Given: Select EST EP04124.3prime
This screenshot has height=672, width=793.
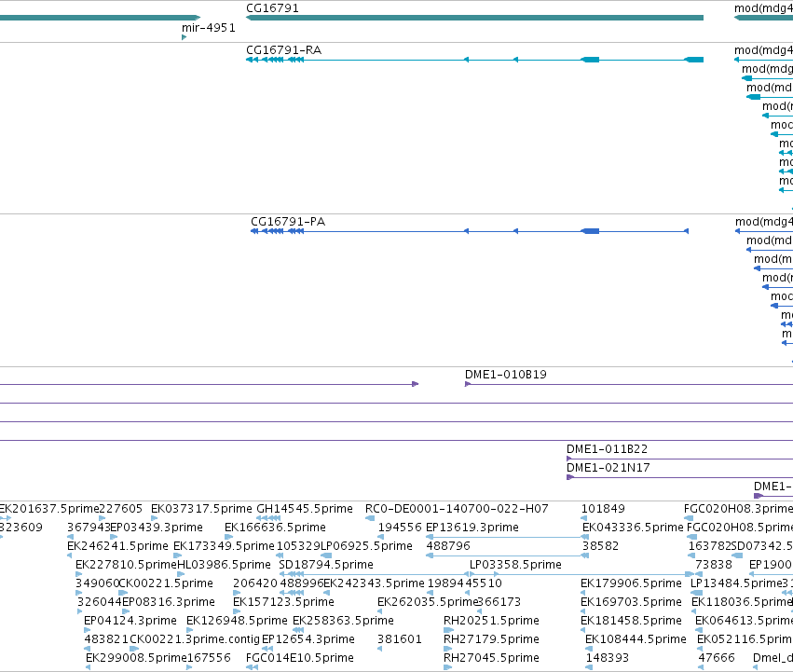Looking at the screenshot, I should click(130, 621).
